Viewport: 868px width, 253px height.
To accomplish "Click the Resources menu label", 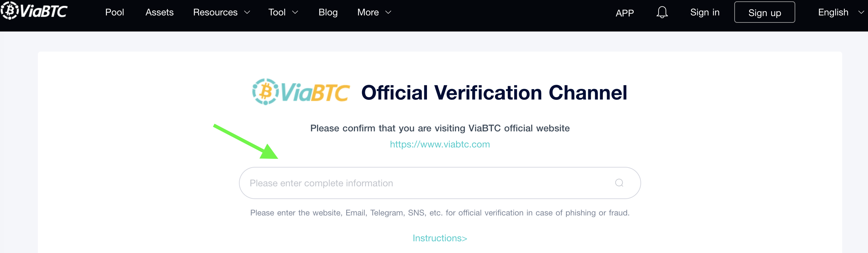I will pos(215,12).
